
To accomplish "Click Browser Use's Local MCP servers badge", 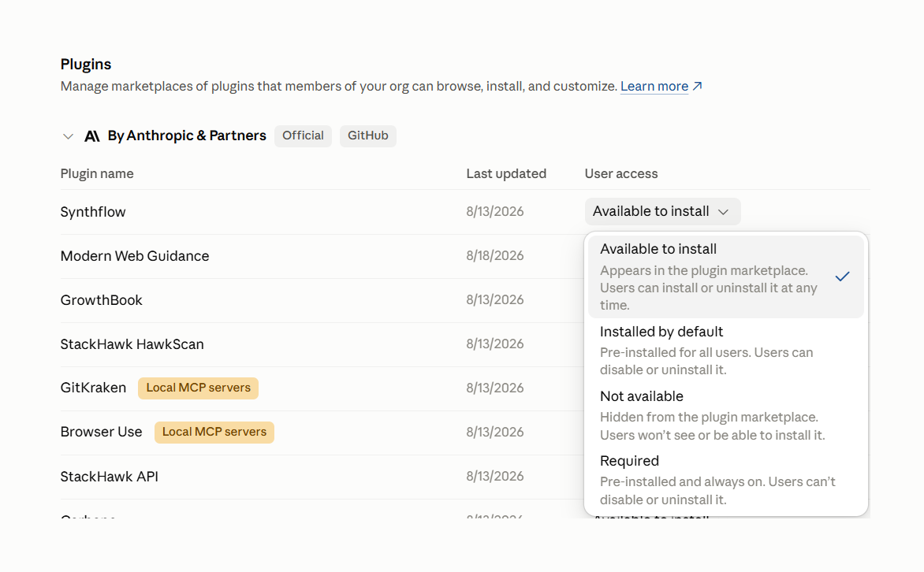I will tap(214, 433).
